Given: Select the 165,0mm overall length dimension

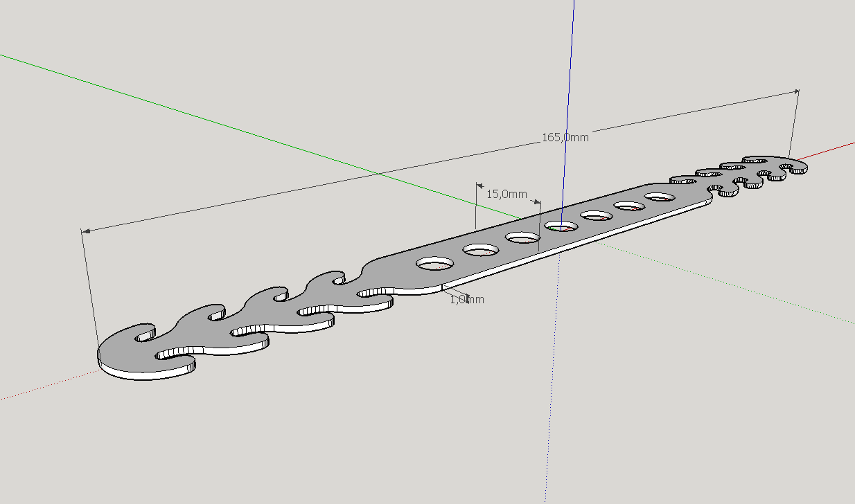Looking at the screenshot, I should coord(565,137).
